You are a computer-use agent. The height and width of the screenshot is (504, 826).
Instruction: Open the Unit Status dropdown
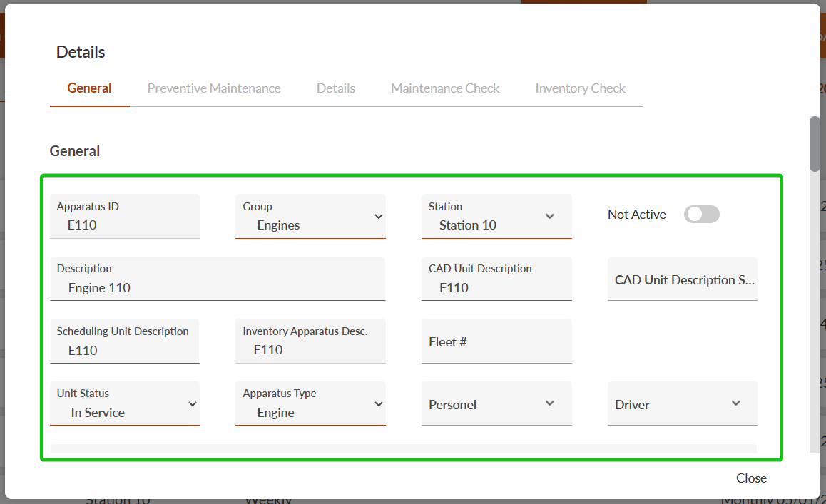click(125, 404)
